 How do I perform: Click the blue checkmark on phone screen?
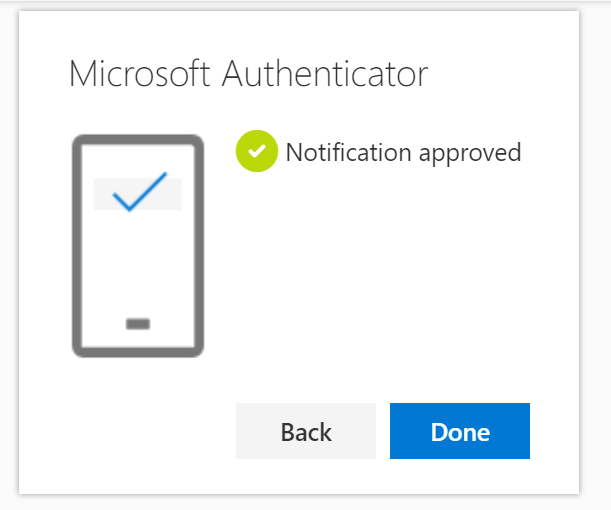pos(140,192)
